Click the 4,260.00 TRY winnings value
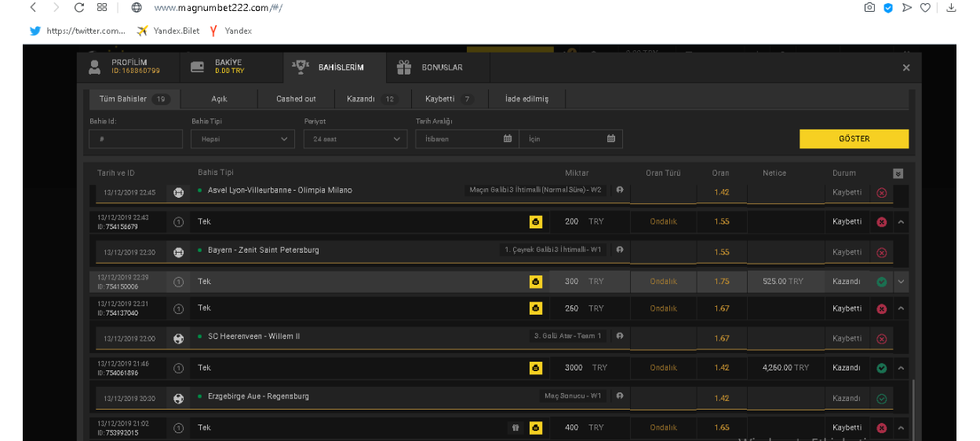Image resolution: width=980 pixels, height=441 pixels. point(785,368)
